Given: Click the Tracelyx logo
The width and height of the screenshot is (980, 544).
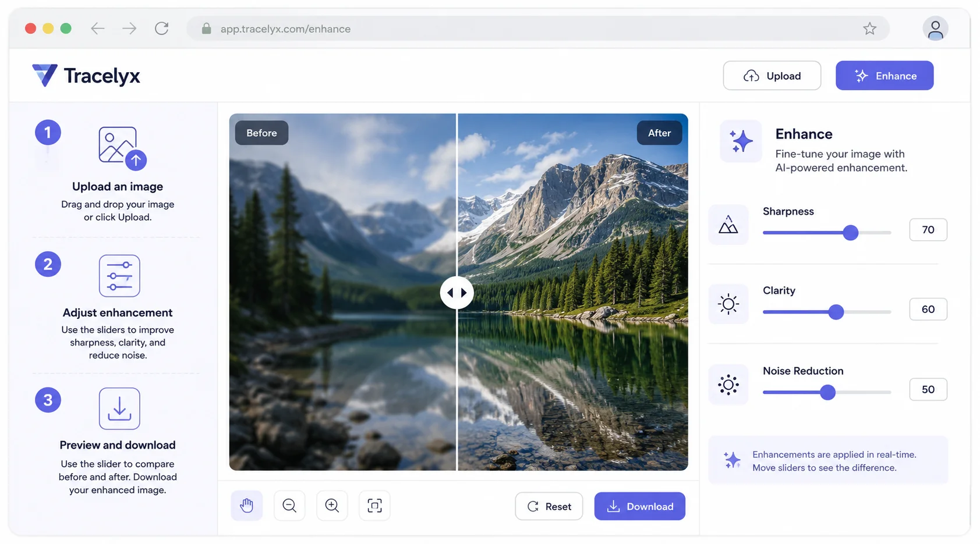Looking at the screenshot, I should pyautogui.click(x=86, y=76).
